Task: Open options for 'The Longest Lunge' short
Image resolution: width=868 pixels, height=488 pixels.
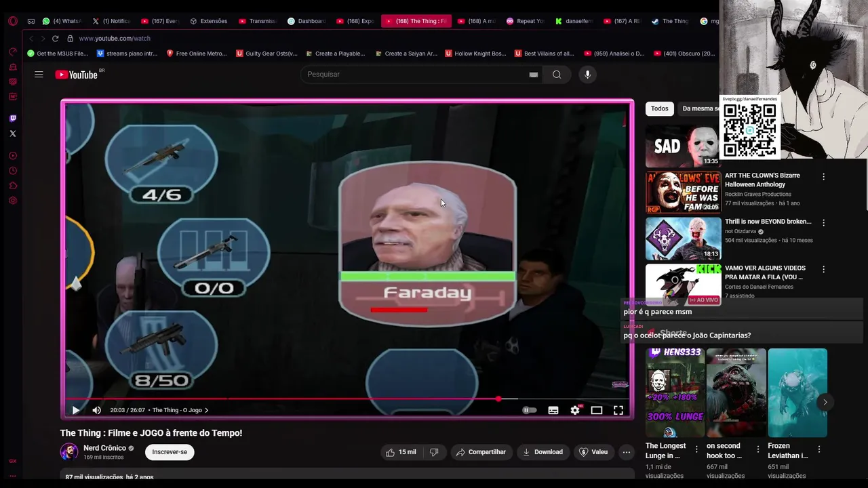Action: (697, 449)
